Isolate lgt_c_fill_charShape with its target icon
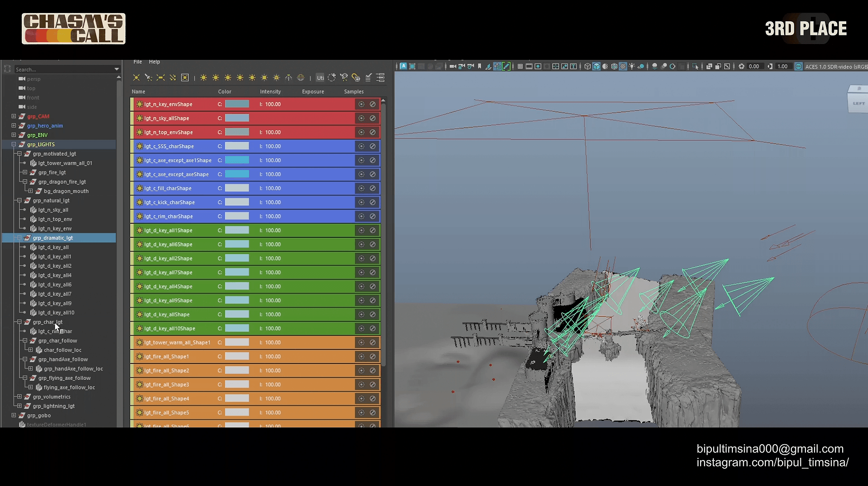The width and height of the screenshot is (868, 486). click(x=361, y=188)
